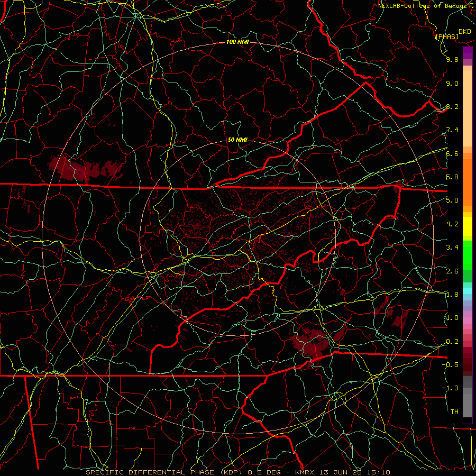The height and width of the screenshot is (476, 476).
Task: Click the light peach band of the color scale
Action: click(x=467, y=108)
